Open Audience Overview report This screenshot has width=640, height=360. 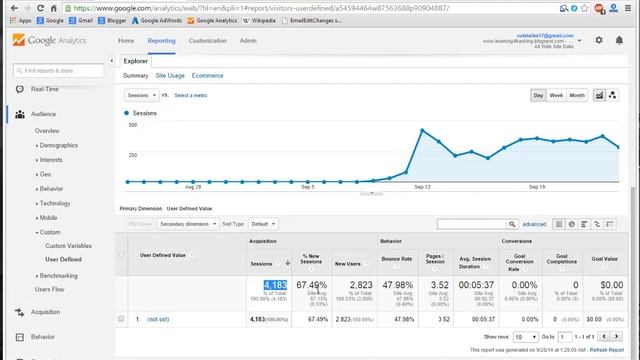(x=47, y=131)
